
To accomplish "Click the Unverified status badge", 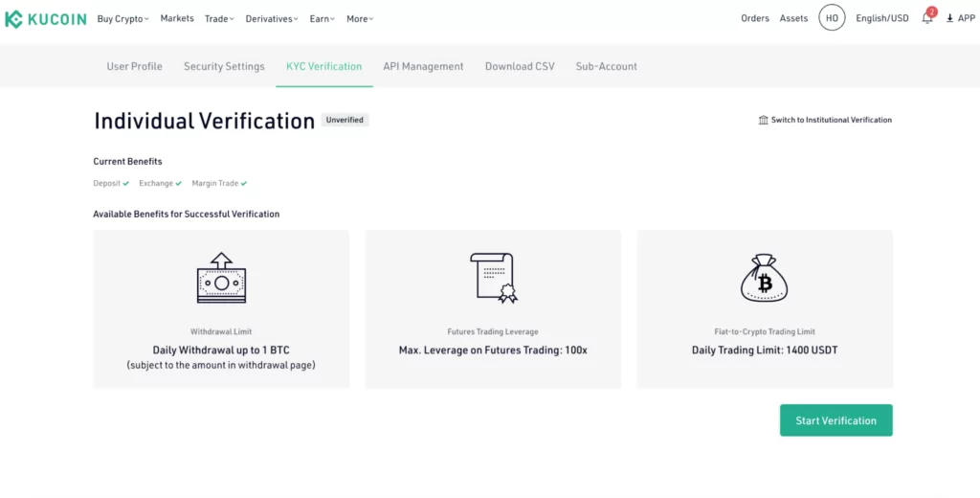I will tap(345, 120).
